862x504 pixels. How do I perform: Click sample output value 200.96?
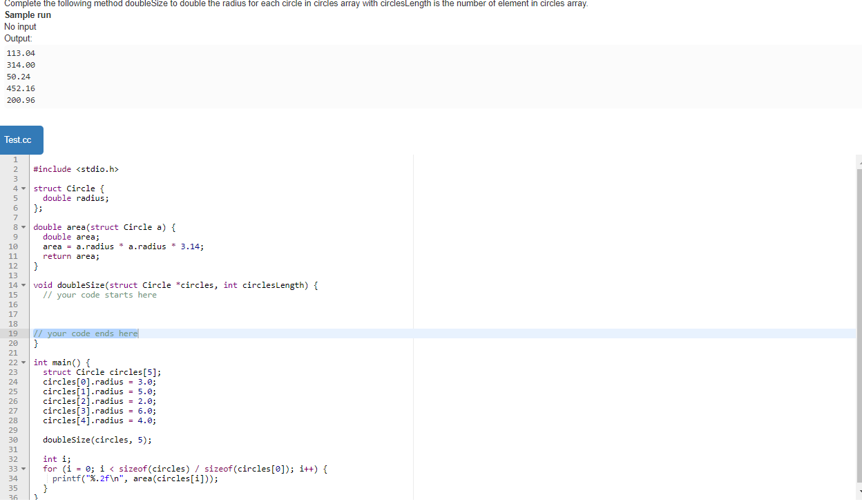(21, 100)
